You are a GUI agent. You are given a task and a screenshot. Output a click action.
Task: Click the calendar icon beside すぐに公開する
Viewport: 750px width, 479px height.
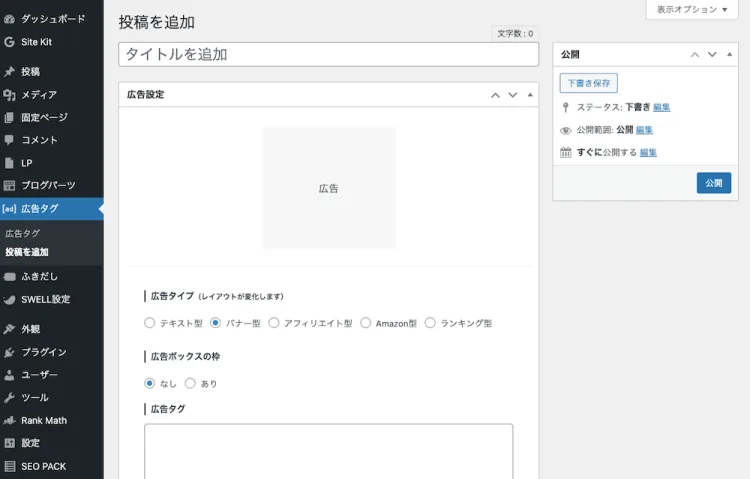(565, 153)
